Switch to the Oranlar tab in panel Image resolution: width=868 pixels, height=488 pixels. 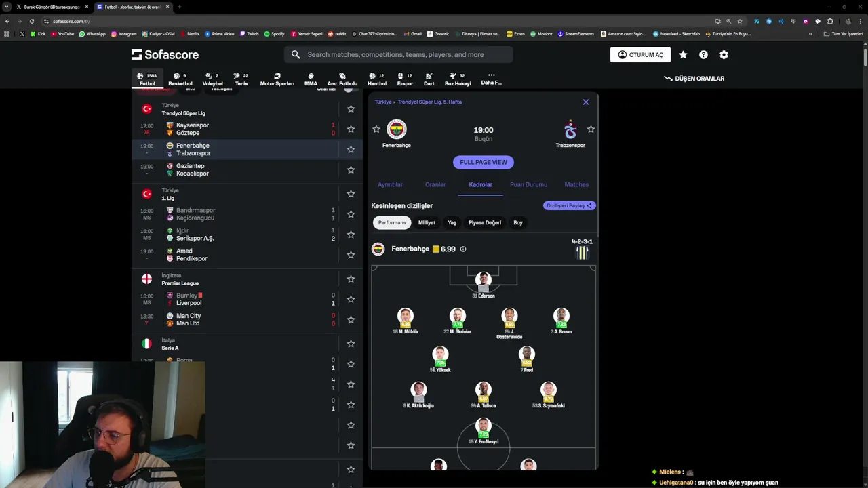(435, 184)
